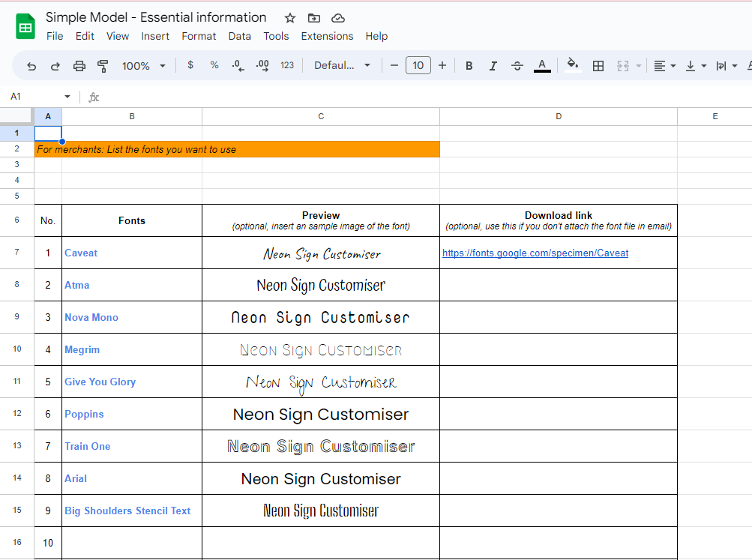
Task: Star this document
Action: coord(290,18)
